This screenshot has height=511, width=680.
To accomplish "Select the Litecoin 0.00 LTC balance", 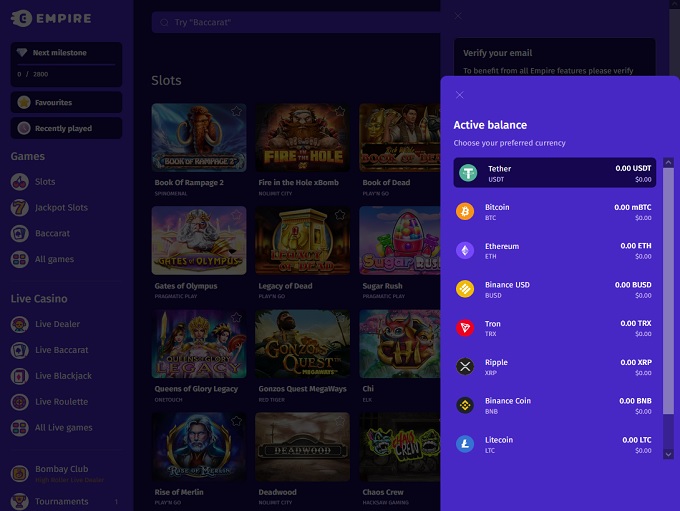I will click(x=555, y=444).
